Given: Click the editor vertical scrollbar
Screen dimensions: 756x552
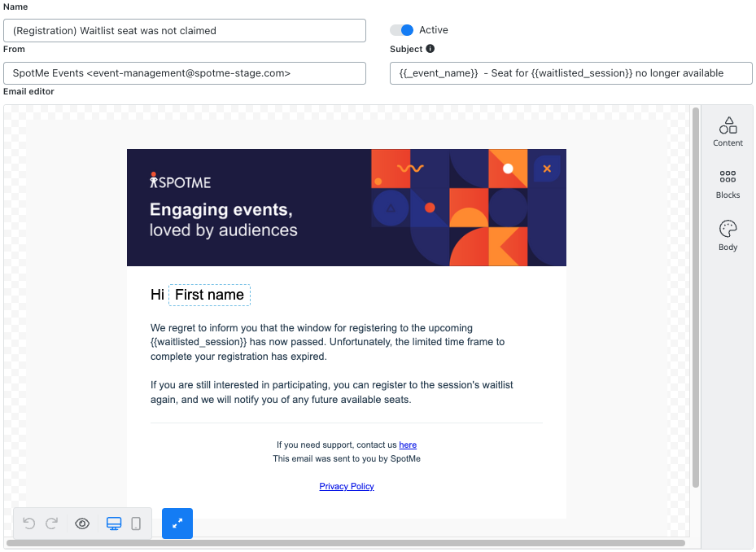Looking at the screenshot, I should (x=695, y=297).
